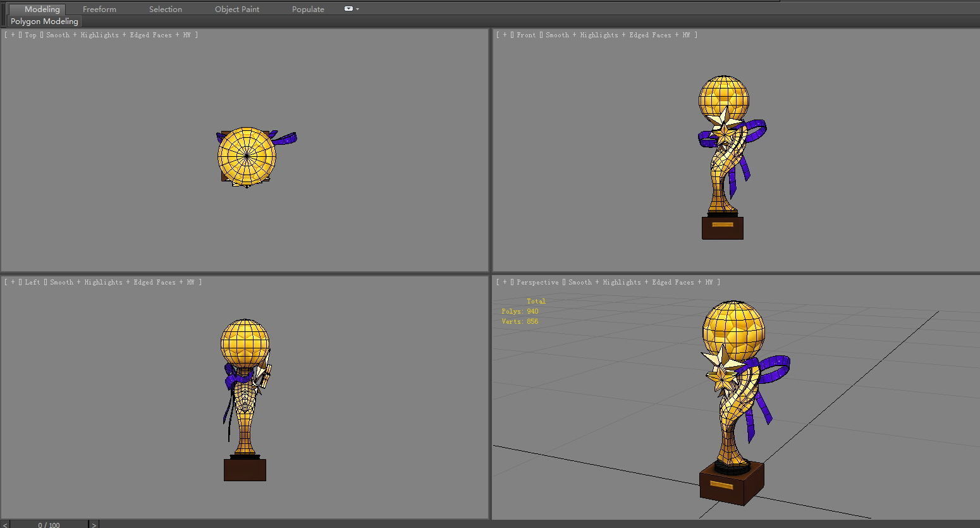The width and height of the screenshot is (980, 528).
Task: Select the brown trophy base in Front viewport
Action: (x=722, y=229)
